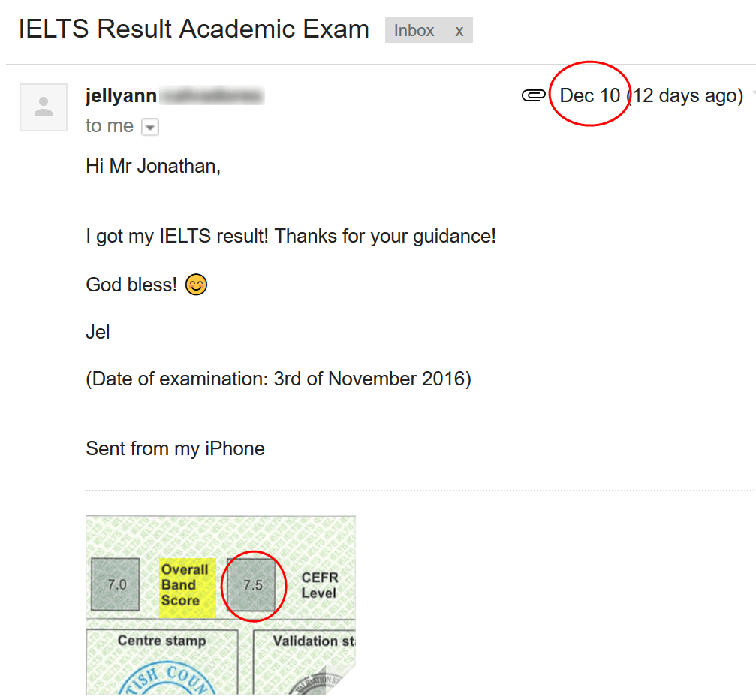Image resolution: width=756 pixels, height=700 pixels.
Task: Click the Centre stamp area
Action: pyautogui.click(x=161, y=665)
